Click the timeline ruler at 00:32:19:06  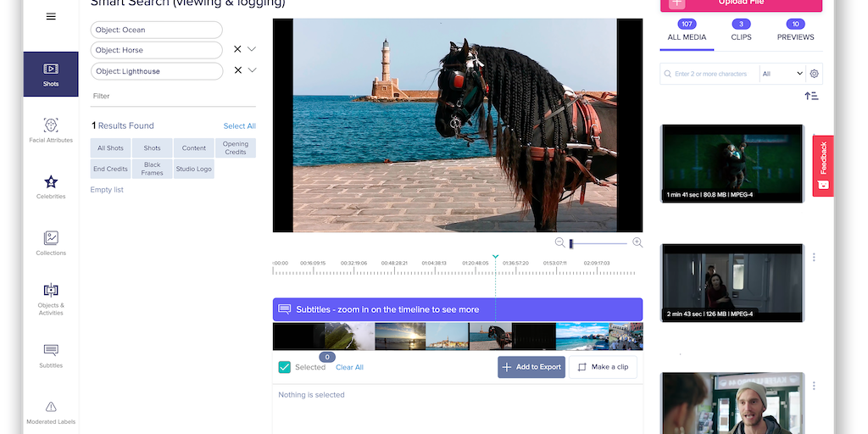[353, 264]
